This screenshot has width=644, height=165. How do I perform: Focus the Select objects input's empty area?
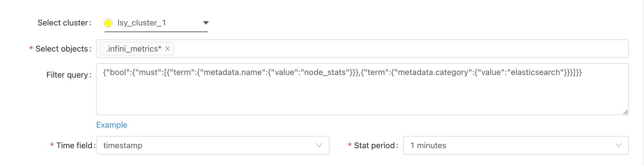click(x=399, y=49)
